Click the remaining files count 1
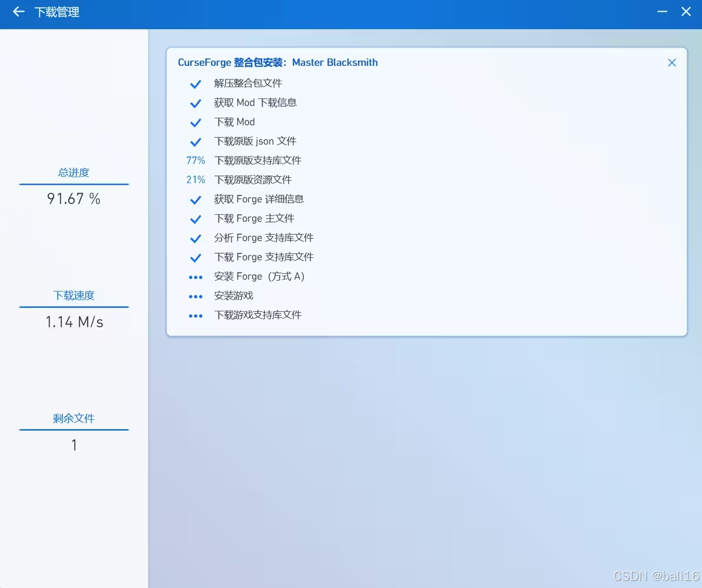 [74, 445]
